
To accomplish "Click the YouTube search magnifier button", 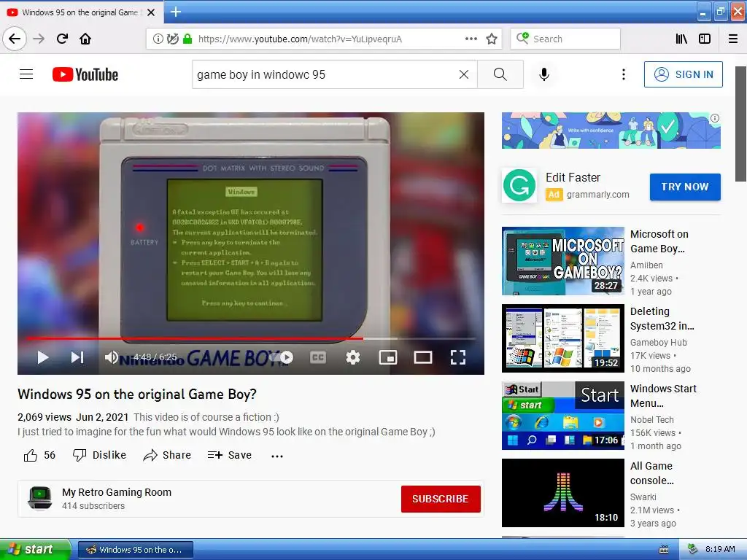I will [500, 74].
